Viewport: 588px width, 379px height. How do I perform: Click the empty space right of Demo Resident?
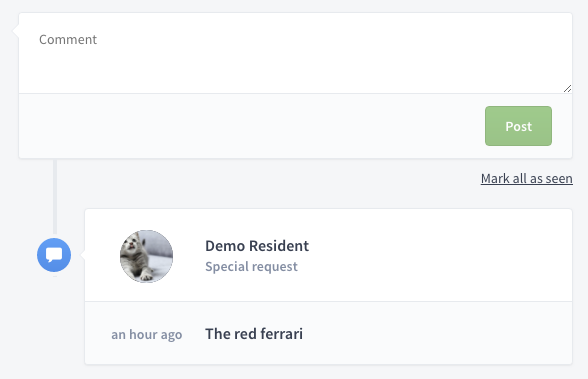[439, 255]
